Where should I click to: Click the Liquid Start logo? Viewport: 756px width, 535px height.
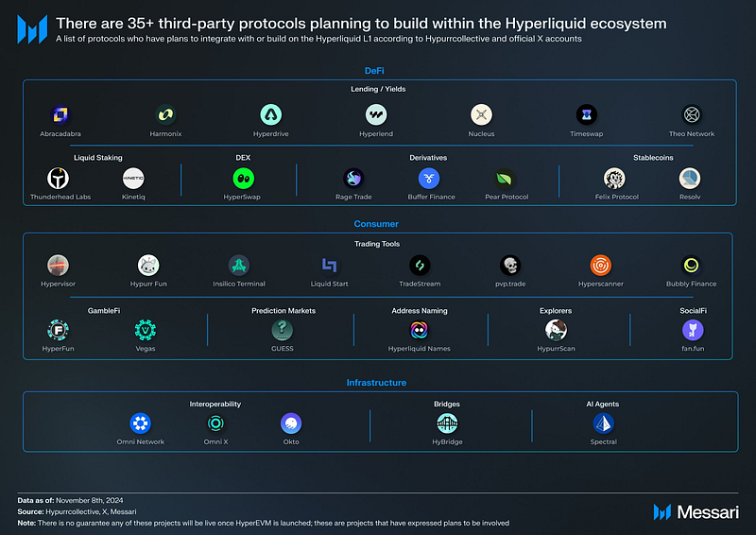[x=329, y=266]
